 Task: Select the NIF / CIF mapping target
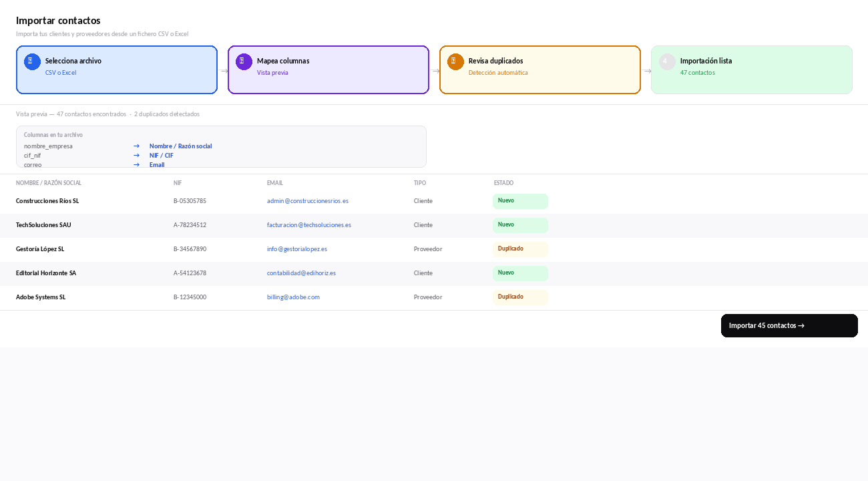162,155
